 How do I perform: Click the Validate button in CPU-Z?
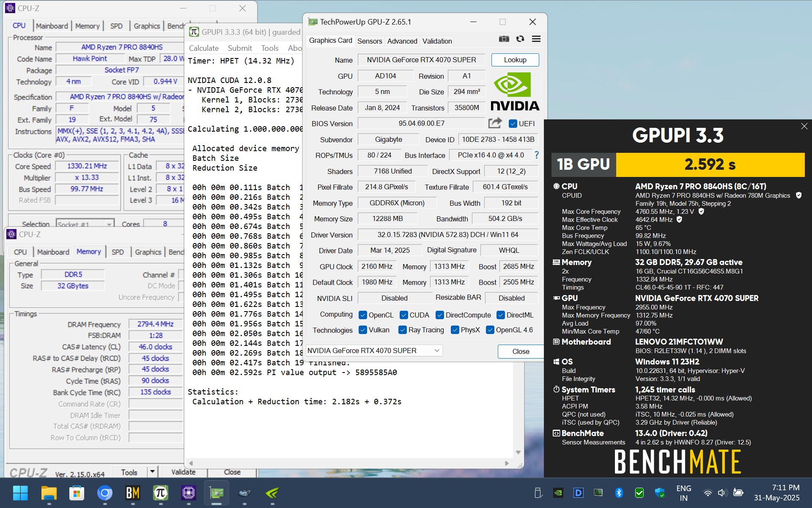point(183,472)
